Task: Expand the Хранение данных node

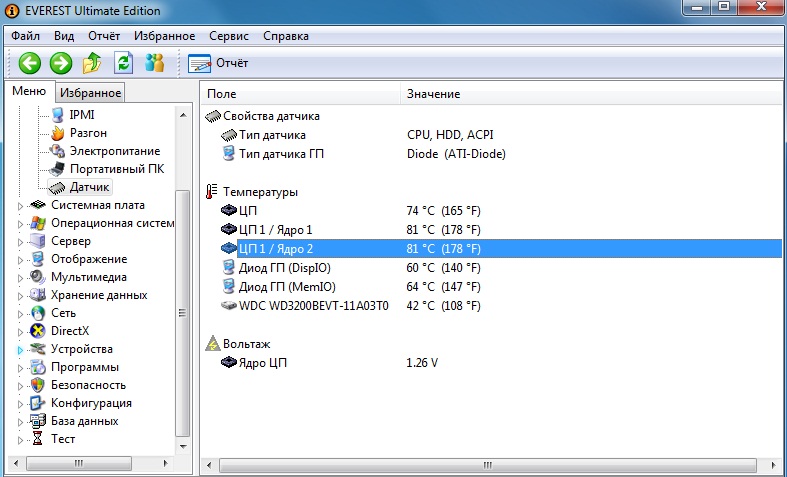Action: [x=20, y=296]
